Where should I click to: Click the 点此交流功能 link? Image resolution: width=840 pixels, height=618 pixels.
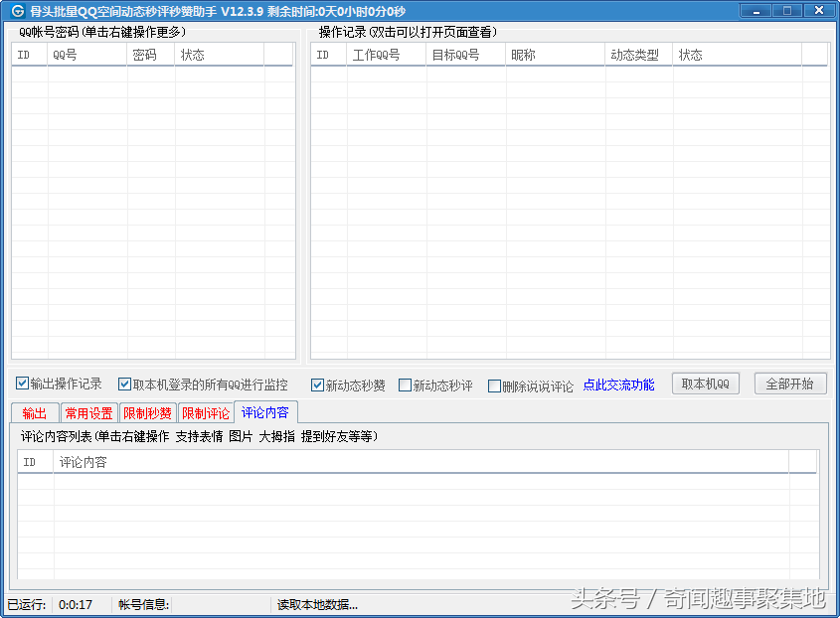(x=618, y=385)
